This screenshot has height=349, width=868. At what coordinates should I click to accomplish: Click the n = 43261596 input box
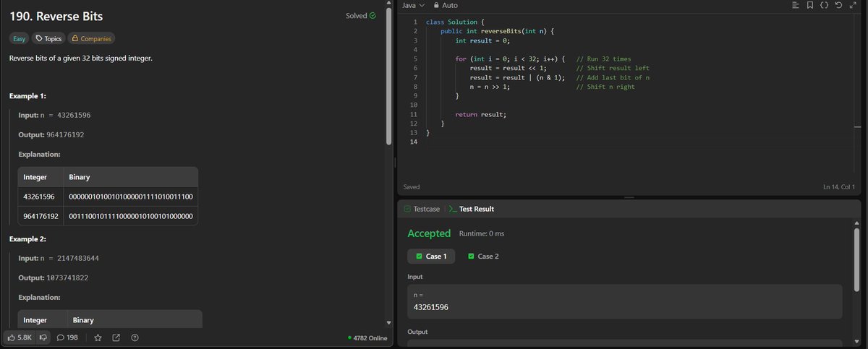pos(625,301)
